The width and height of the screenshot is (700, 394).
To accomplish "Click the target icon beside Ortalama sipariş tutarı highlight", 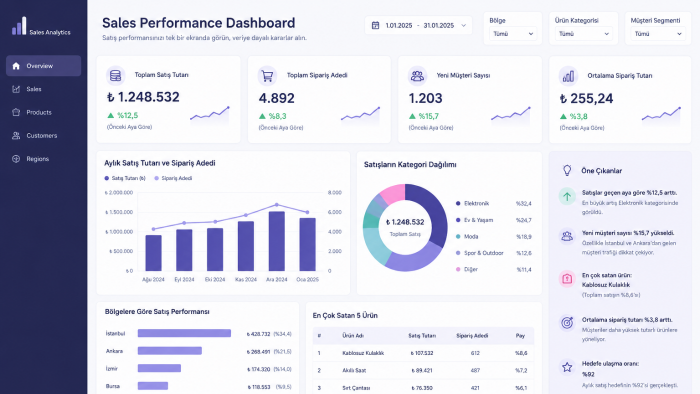I will 567,322.
